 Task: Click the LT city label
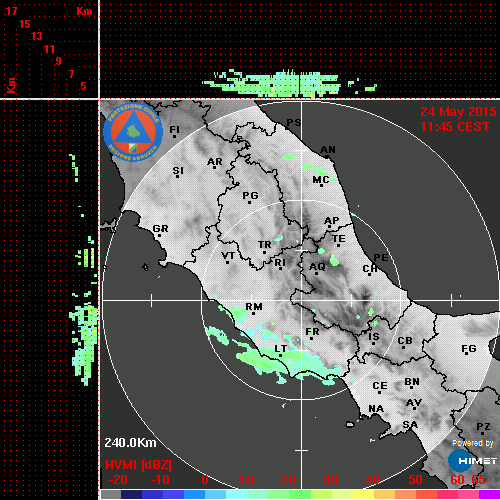pos(280,348)
